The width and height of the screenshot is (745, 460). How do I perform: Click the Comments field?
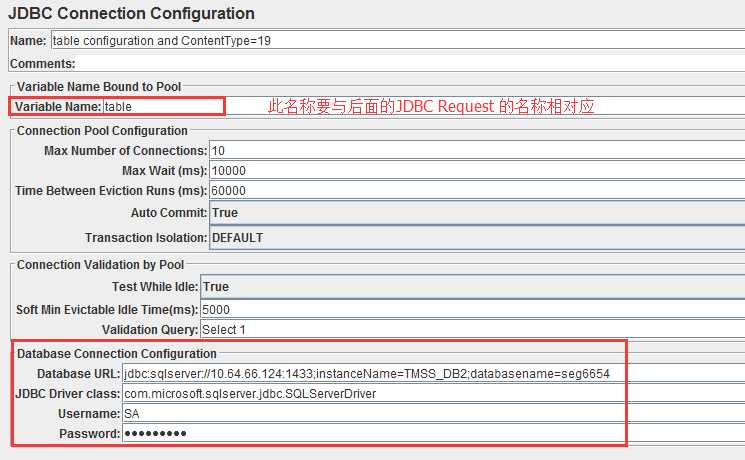pos(411,63)
